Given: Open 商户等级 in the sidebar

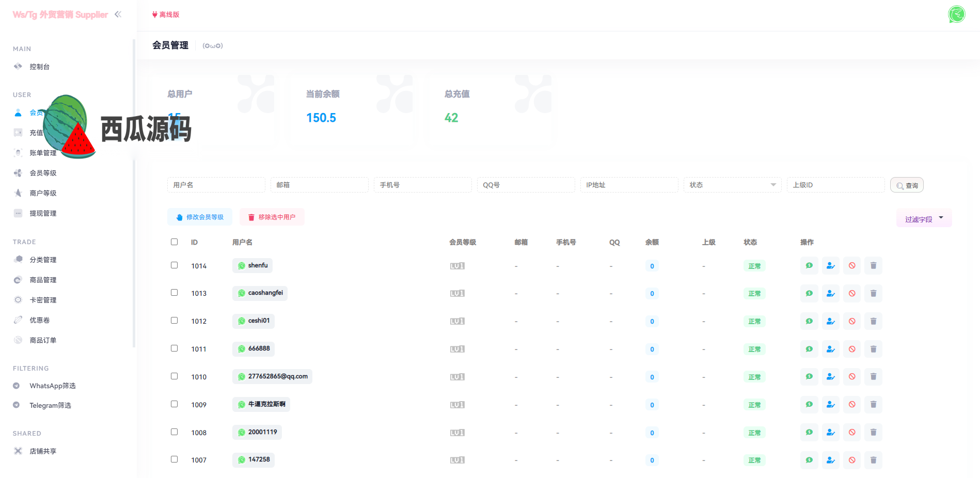Looking at the screenshot, I should pyautogui.click(x=43, y=193).
